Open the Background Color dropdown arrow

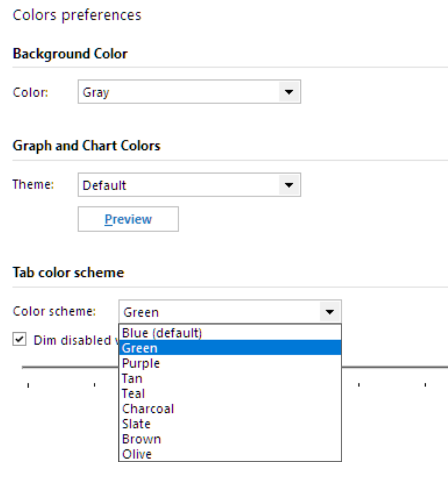click(x=289, y=92)
